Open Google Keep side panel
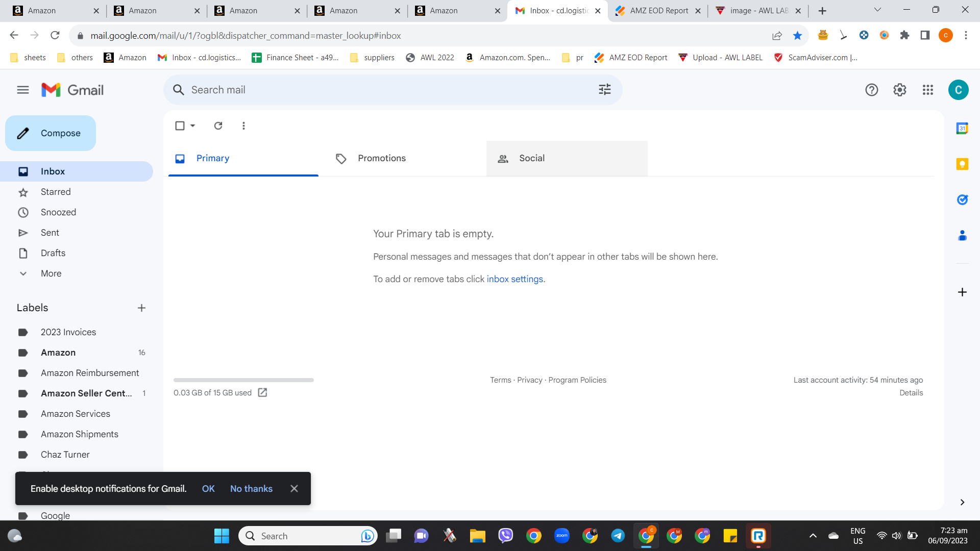 (x=962, y=164)
